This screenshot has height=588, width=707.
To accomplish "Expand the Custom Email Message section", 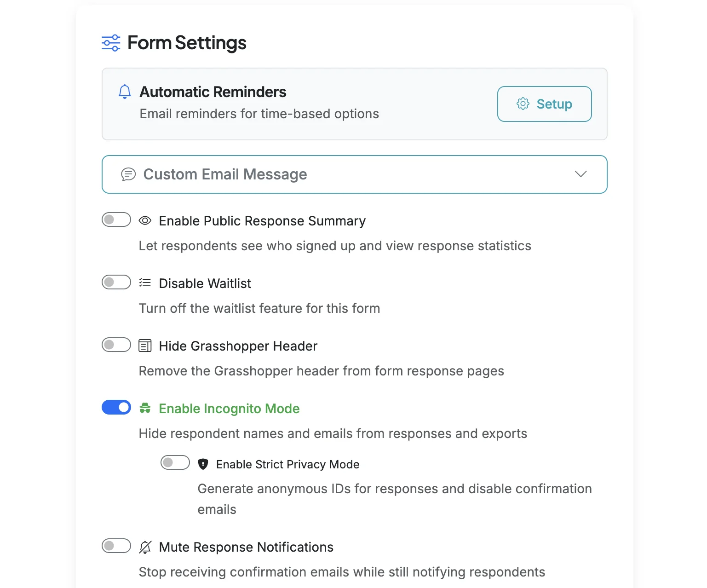I will [354, 174].
